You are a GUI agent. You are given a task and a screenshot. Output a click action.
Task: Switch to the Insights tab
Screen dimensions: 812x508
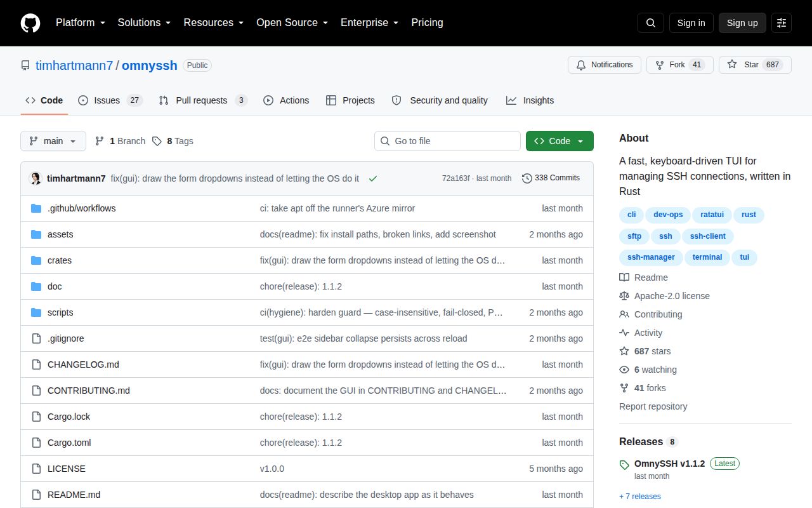tap(530, 100)
